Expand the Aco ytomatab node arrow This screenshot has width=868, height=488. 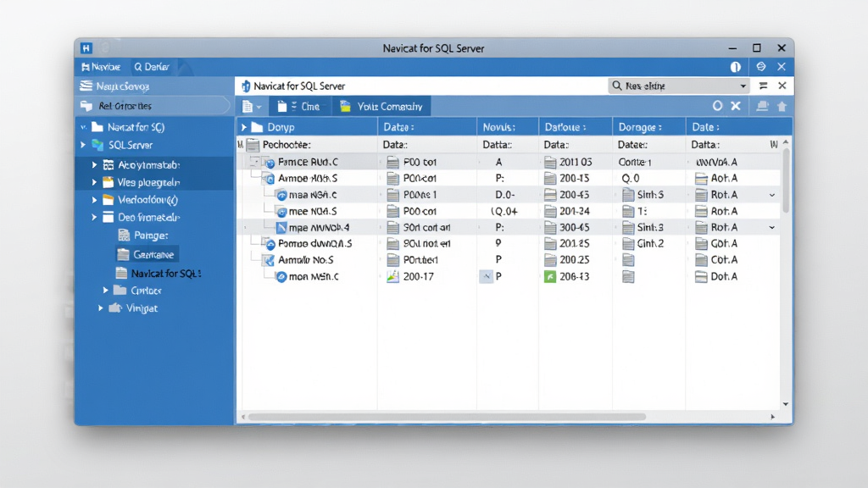coord(94,165)
